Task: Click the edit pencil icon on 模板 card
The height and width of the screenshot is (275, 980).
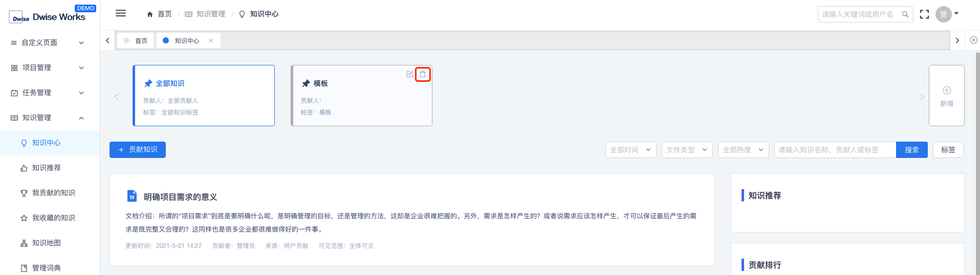Action: 410,74
